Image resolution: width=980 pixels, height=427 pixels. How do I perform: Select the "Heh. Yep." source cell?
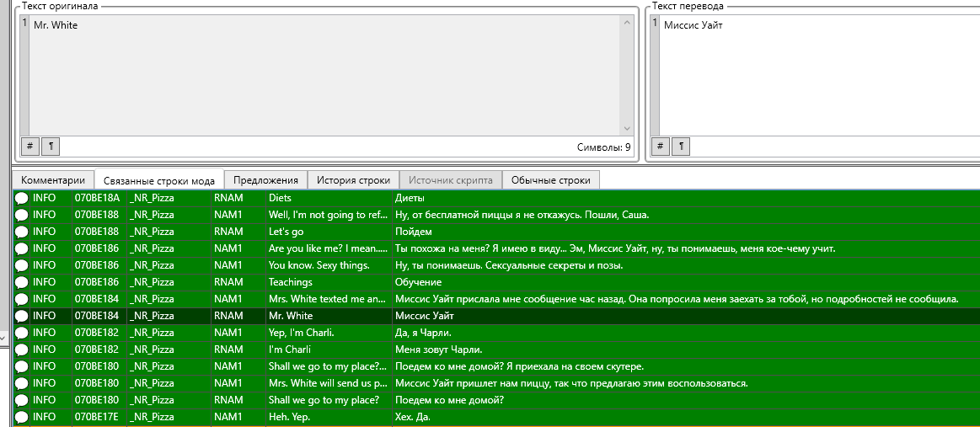click(329, 417)
